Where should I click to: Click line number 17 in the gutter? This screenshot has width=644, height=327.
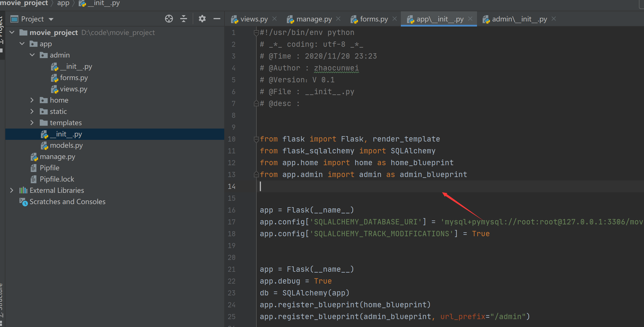coord(231,222)
